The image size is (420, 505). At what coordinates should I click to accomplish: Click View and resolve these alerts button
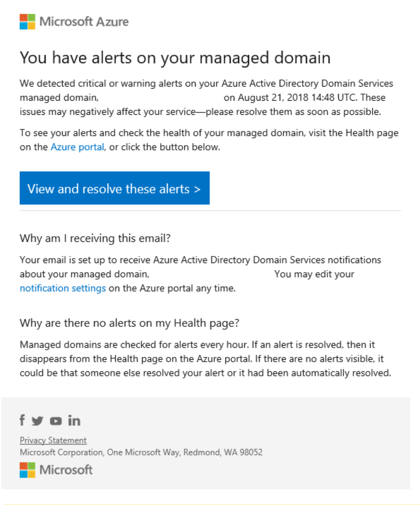(115, 188)
